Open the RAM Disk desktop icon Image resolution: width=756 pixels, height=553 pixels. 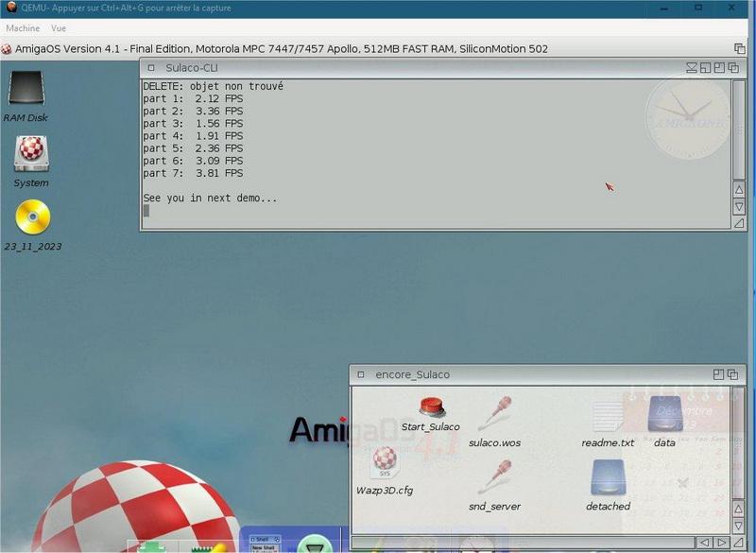point(26,88)
